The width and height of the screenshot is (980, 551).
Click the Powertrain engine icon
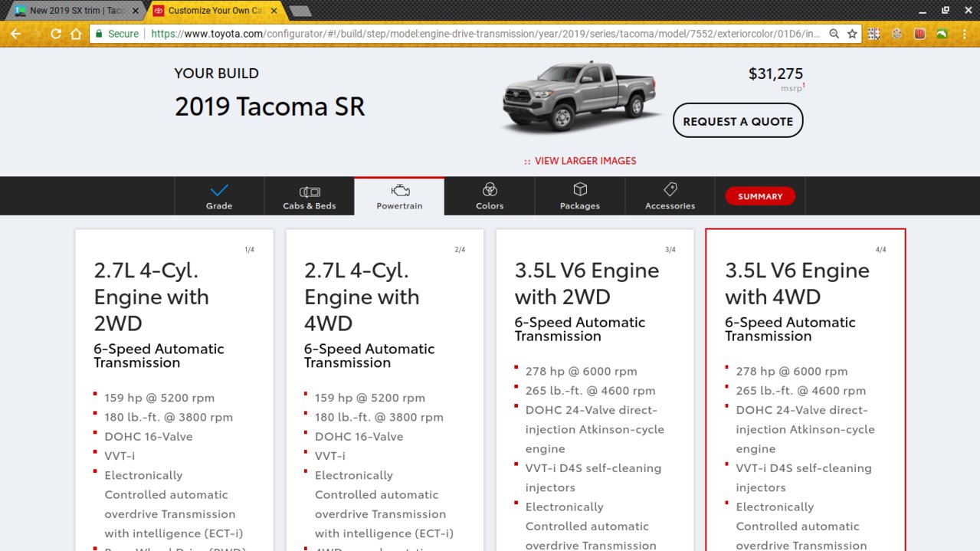(x=399, y=190)
